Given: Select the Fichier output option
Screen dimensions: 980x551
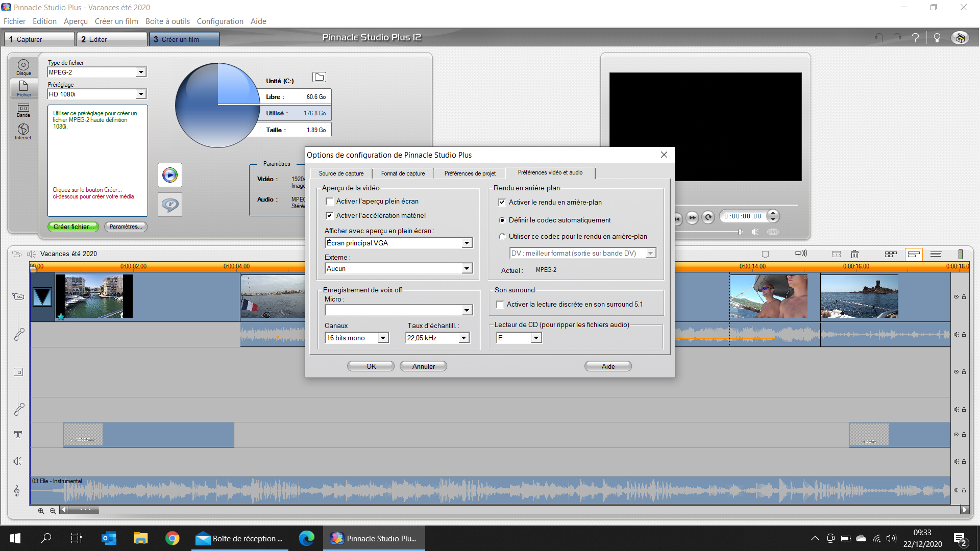Looking at the screenshot, I should point(23,88).
